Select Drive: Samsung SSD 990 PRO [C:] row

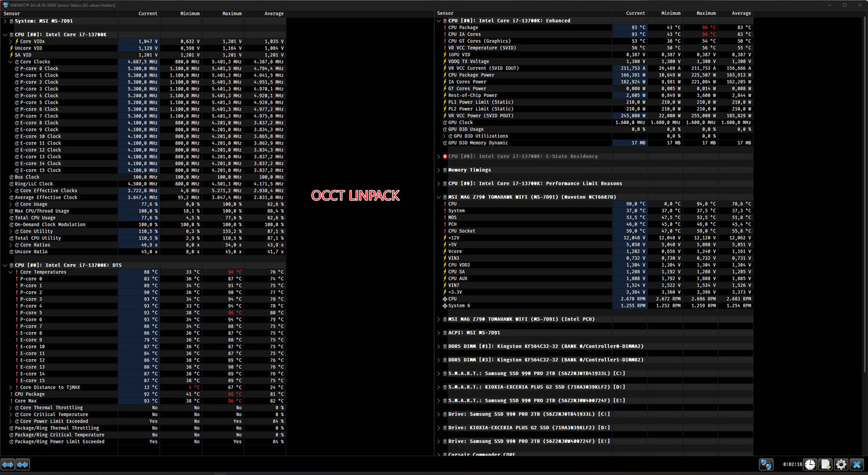[x=594, y=414]
